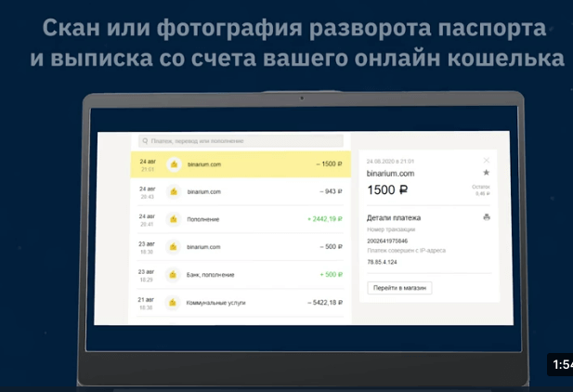Select the binarium.com −1500 ₽ transaction

(241, 164)
